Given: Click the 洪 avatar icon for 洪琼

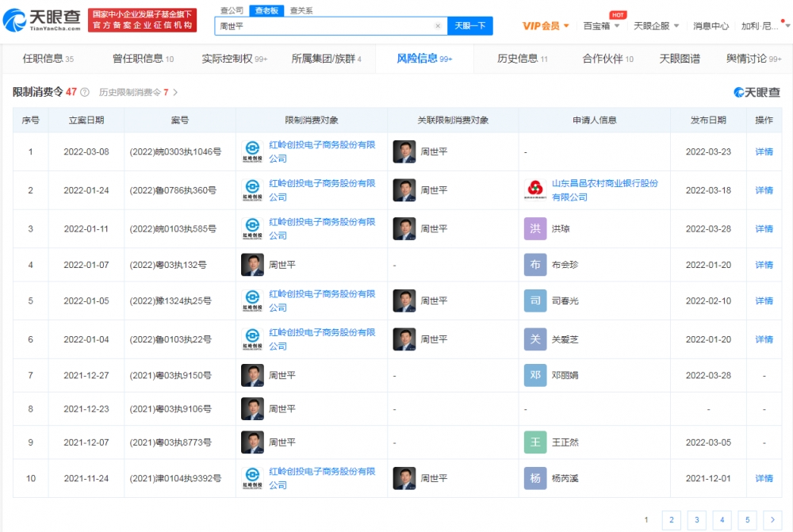Looking at the screenshot, I should point(535,228).
